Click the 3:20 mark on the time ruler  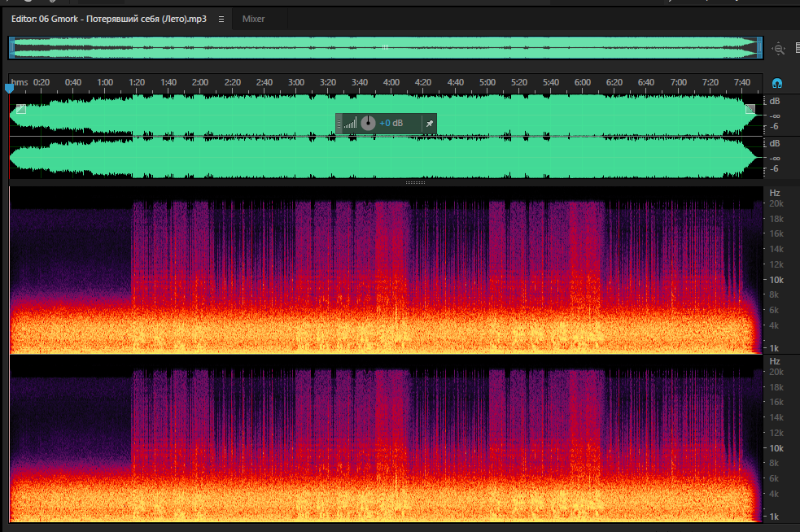327,82
